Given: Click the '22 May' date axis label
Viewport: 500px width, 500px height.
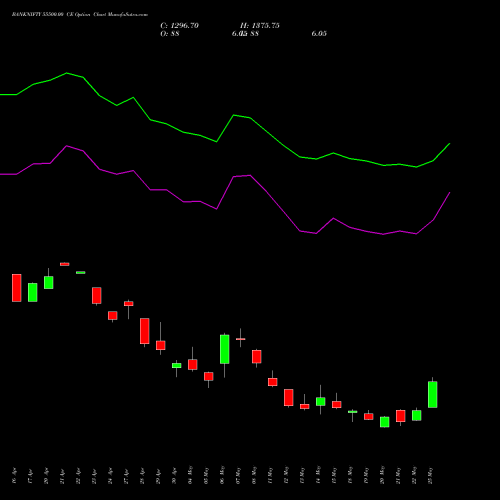Looking at the screenshot, I should coord(414,475).
